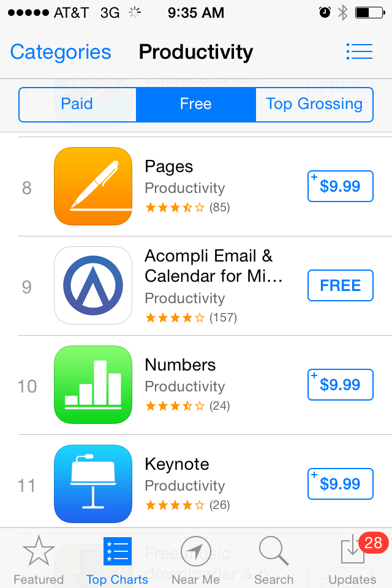
Task: Tap the Keynote app icon
Action: [x=93, y=484]
